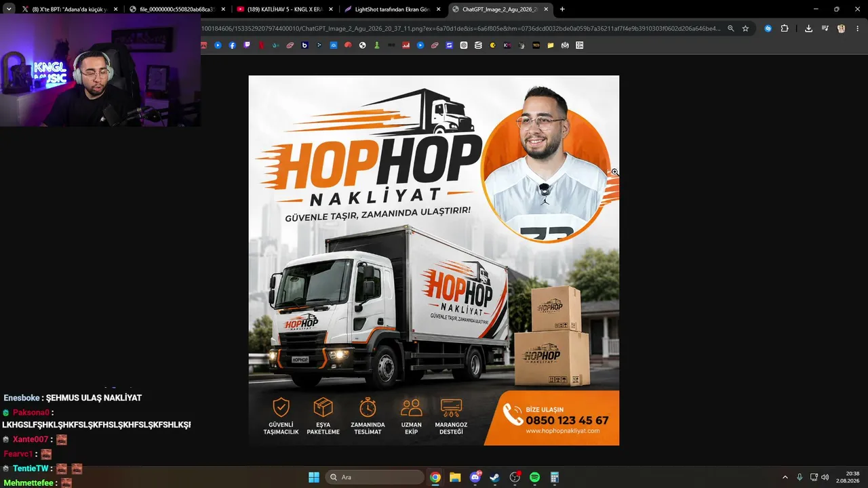
Task: Open a new Chrome tab
Action: pos(562,9)
